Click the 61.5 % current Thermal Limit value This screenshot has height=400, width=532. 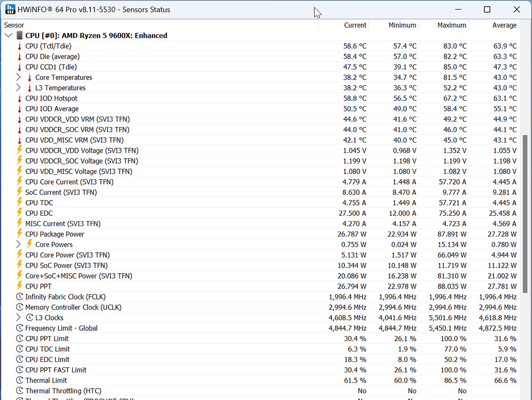(355, 380)
